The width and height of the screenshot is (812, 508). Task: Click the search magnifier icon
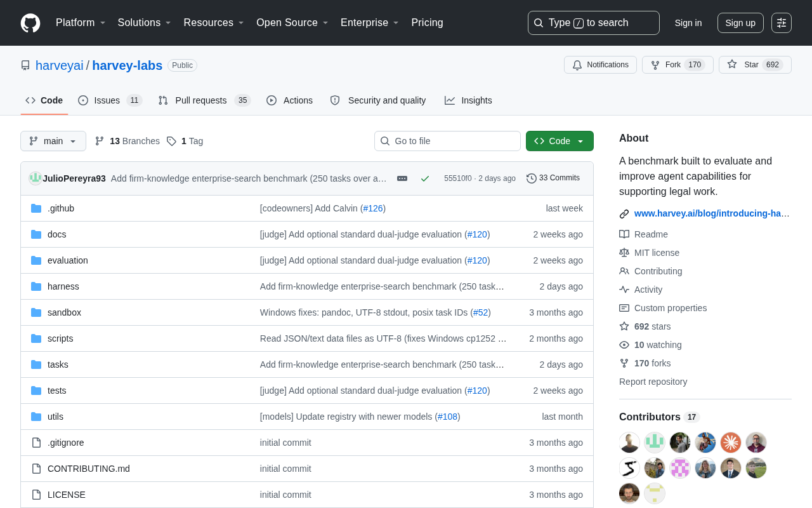point(539,23)
